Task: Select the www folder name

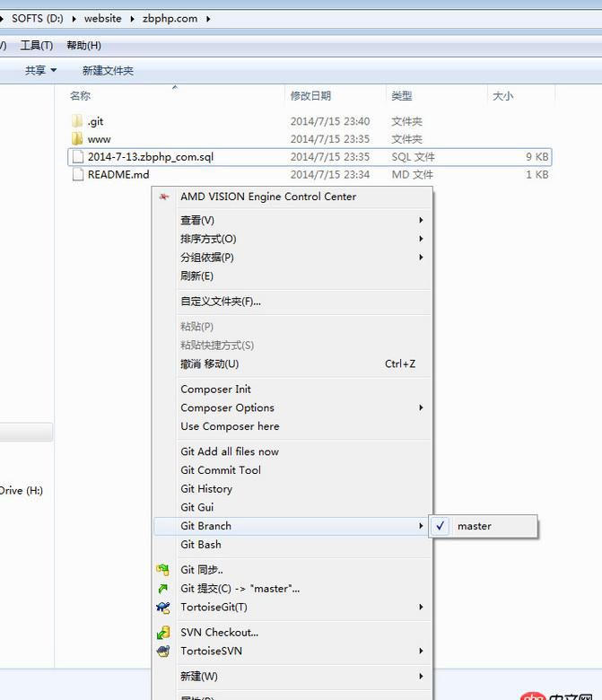Action: [x=99, y=139]
